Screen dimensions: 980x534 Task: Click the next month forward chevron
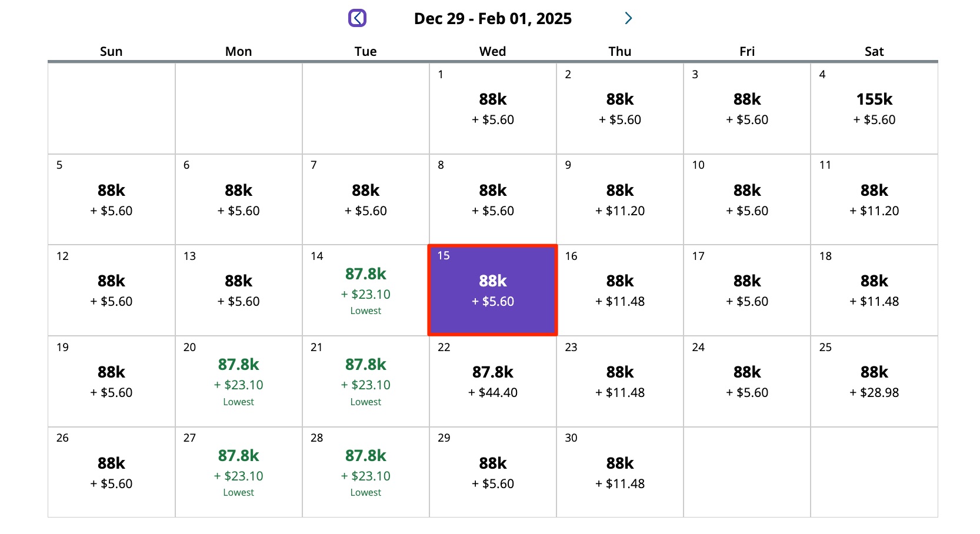pos(628,18)
